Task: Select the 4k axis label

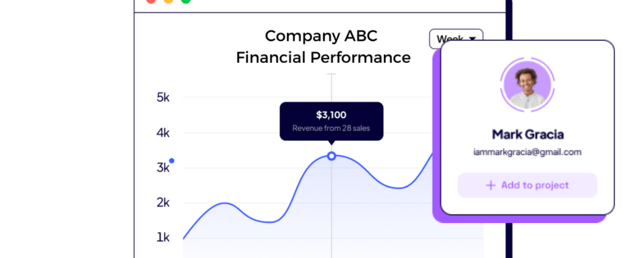Action: (x=163, y=133)
